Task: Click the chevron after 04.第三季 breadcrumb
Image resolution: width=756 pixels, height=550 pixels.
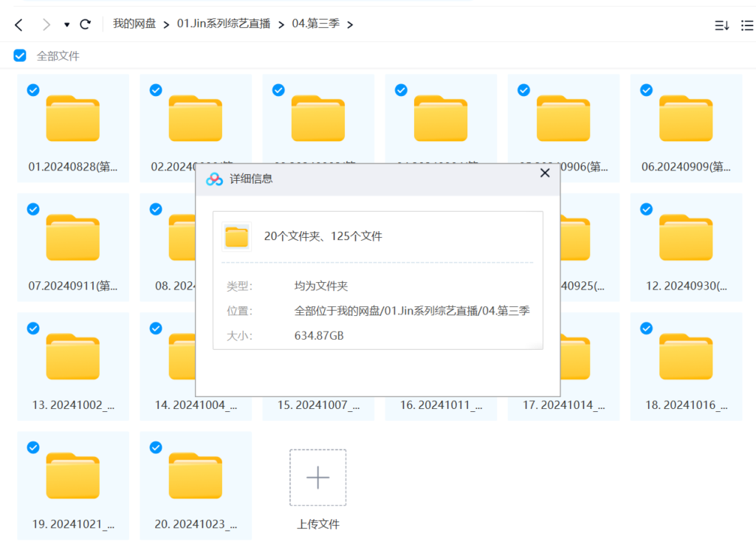Action: pyautogui.click(x=350, y=24)
